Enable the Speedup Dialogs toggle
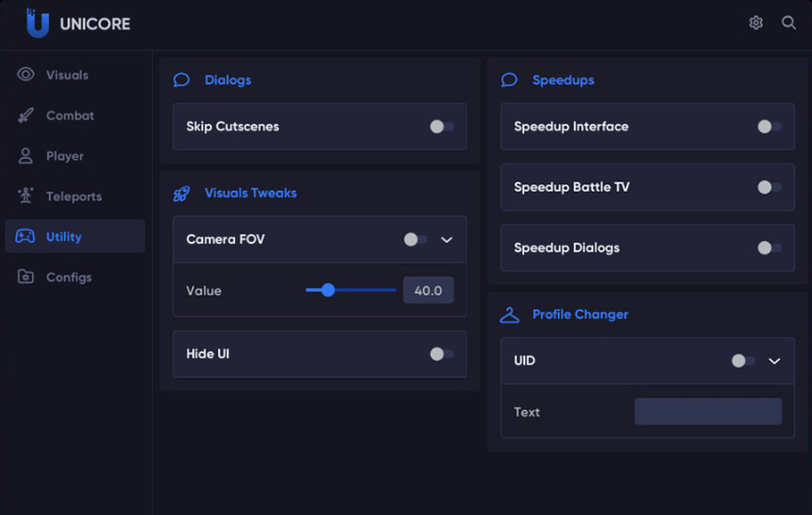The width and height of the screenshot is (812, 515). (x=770, y=248)
